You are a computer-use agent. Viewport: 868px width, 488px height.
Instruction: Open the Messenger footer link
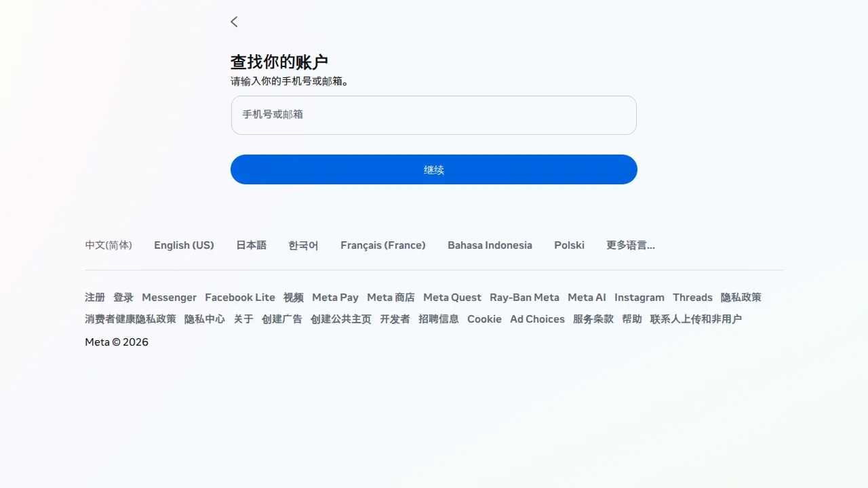[x=169, y=298]
